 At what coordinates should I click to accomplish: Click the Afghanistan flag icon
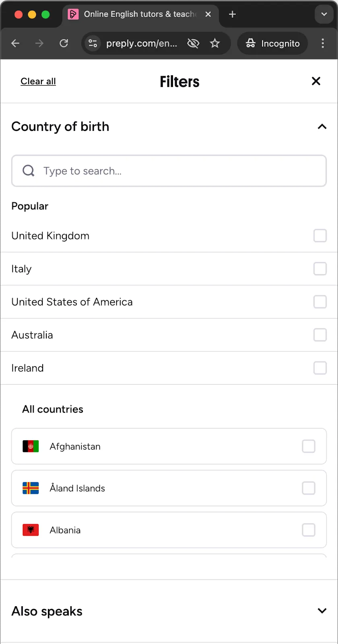pos(31,446)
